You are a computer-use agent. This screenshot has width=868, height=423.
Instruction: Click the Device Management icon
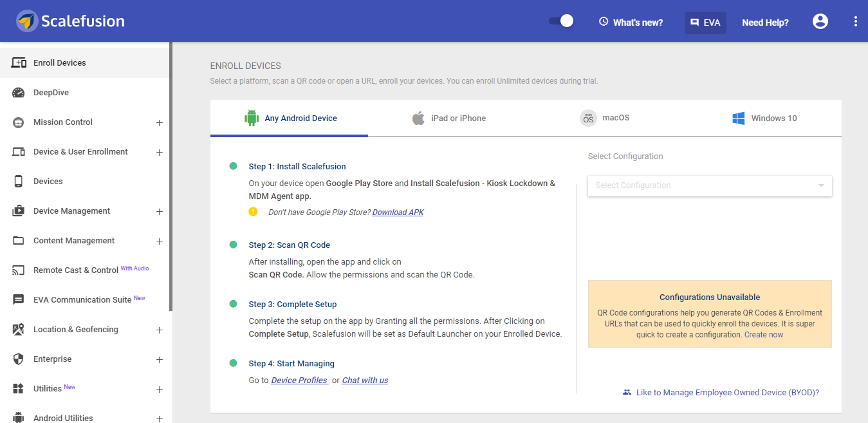pos(19,211)
